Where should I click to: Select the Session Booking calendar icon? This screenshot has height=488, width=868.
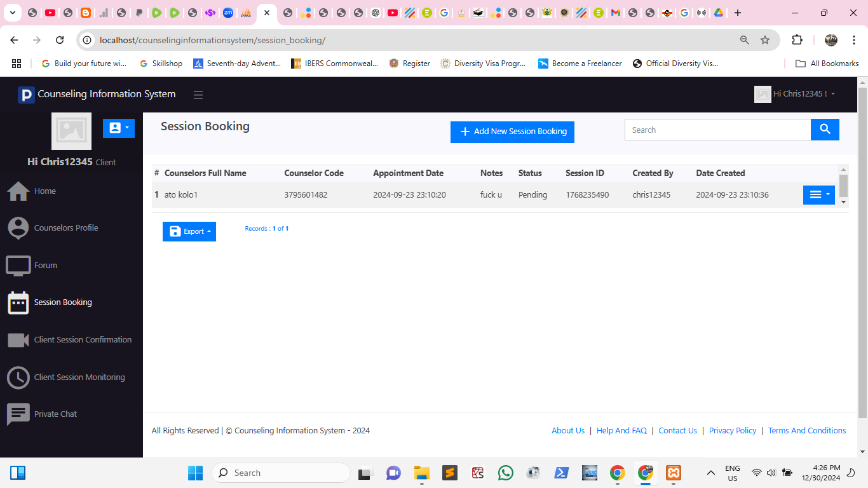[x=18, y=302]
